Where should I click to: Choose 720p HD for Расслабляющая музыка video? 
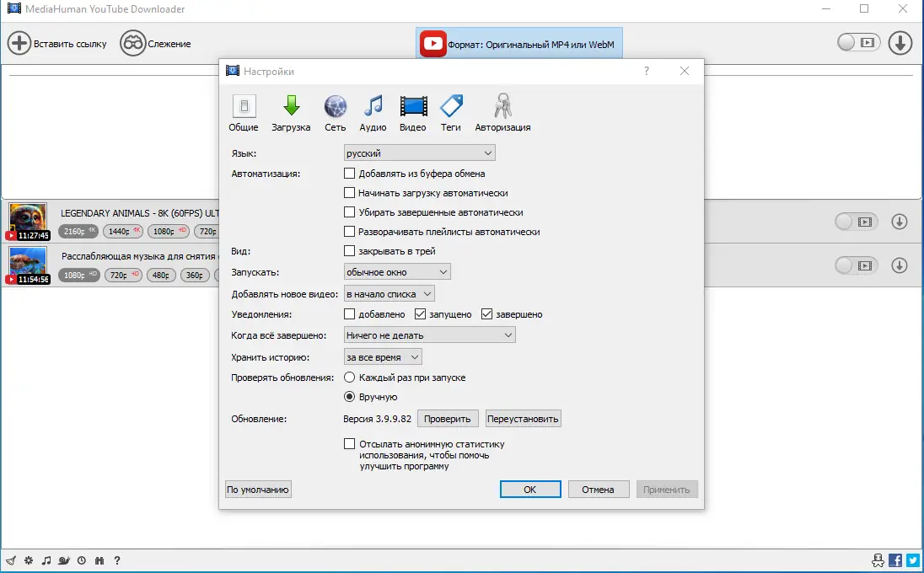click(x=122, y=275)
